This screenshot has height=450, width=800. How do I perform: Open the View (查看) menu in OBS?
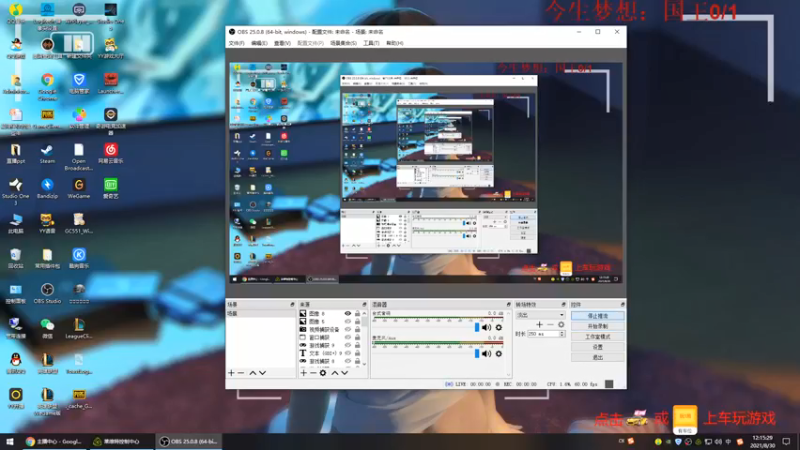tap(282, 43)
